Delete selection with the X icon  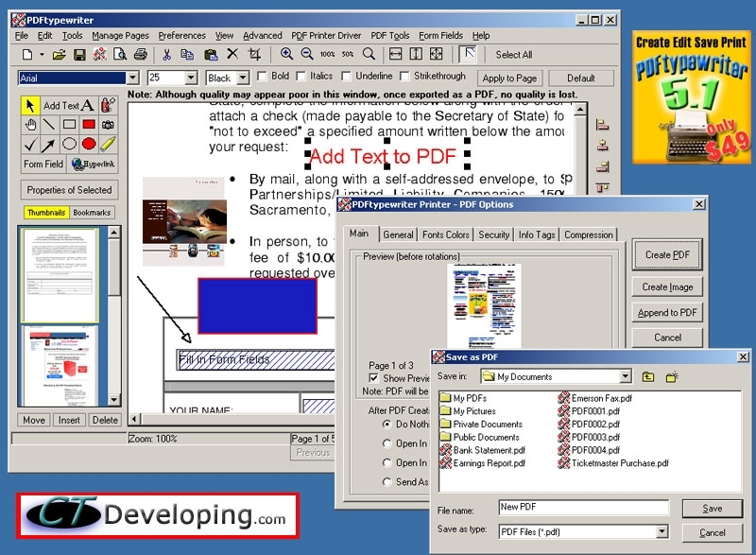coord(232,54)
